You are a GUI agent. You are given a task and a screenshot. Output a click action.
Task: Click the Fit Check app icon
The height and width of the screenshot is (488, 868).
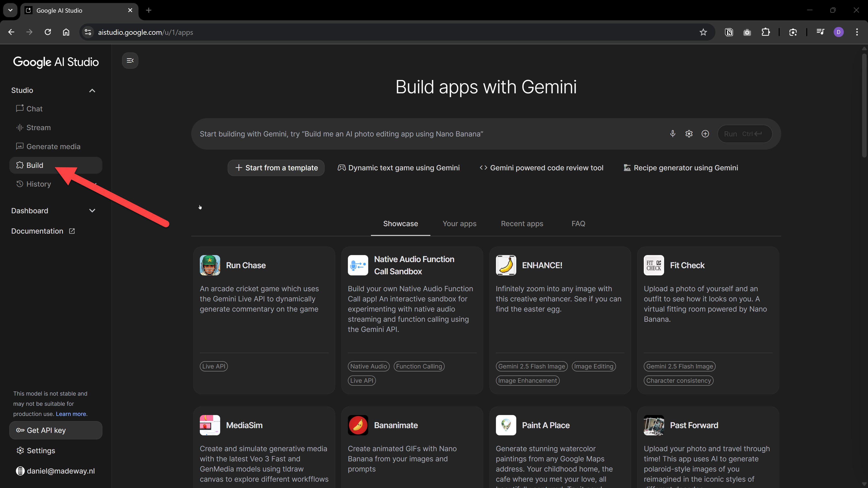click(654, 265)
